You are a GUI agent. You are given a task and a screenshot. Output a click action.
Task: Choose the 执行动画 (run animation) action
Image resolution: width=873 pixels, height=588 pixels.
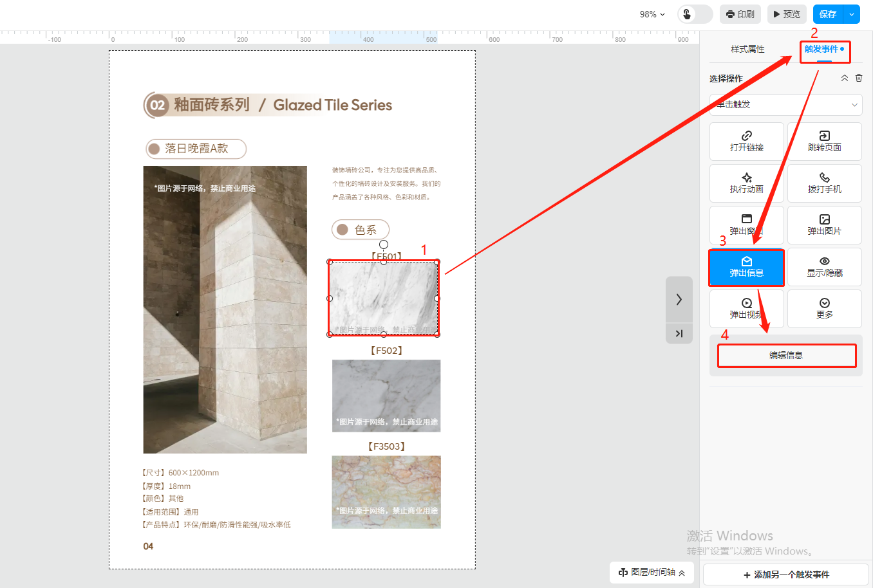coord(746,183)
